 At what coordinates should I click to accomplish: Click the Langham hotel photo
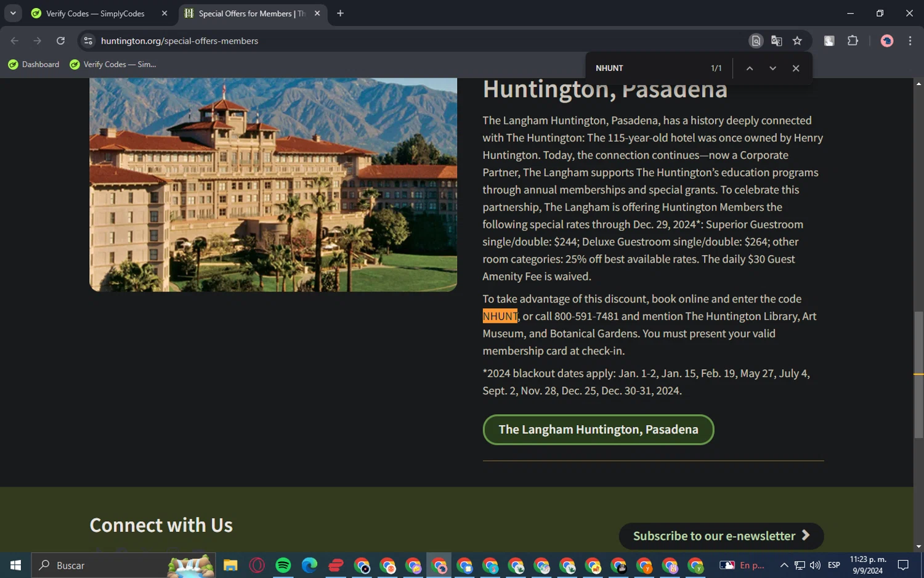[x=273, y=184]
